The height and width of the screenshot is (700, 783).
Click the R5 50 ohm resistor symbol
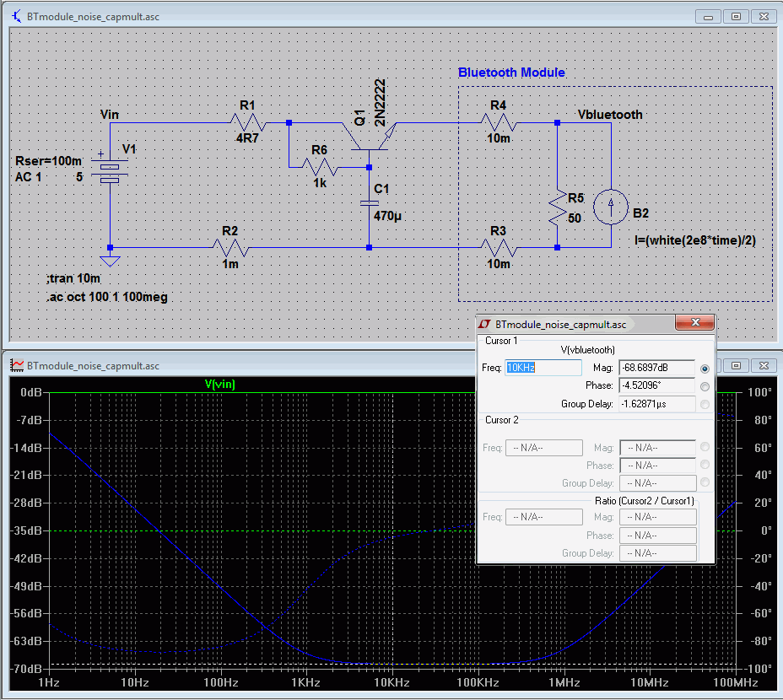coord(557,207)
